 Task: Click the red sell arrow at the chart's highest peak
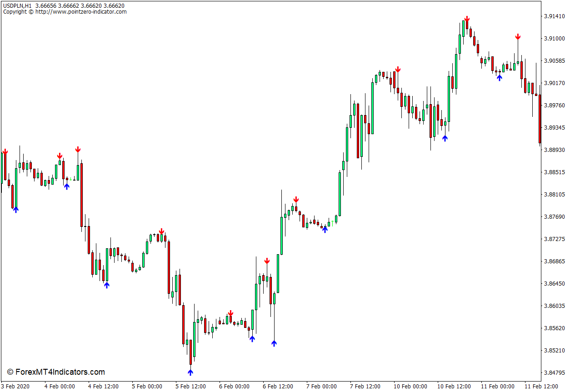pyautogui.click(x=466, y=19)
